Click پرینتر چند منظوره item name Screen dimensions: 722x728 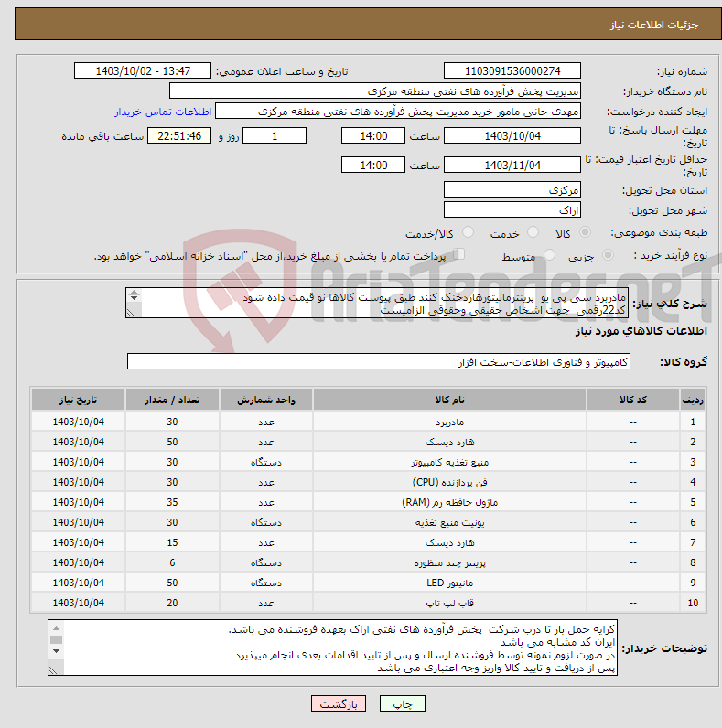tap(449, 562)
